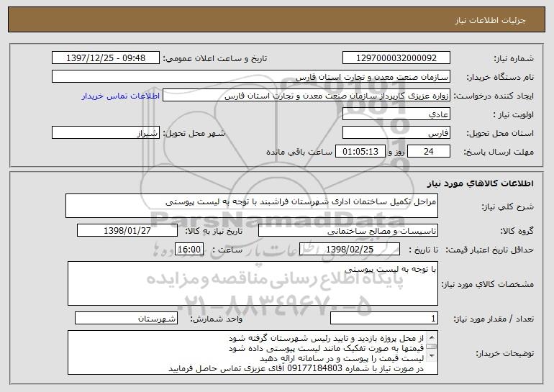Image resolution: width=554 pixels, height=392 pixels.
Task: Click the remaining time field 01:05:13
Action: (x=360, y=152)
